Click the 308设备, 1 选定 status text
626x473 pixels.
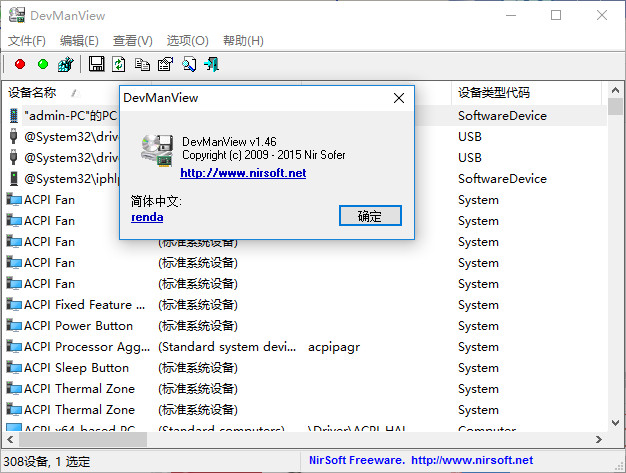point(47,462)
